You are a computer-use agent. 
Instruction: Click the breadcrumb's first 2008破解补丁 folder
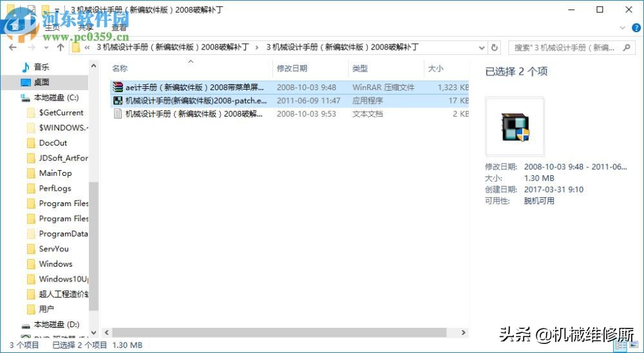click(x=173, y=47)
